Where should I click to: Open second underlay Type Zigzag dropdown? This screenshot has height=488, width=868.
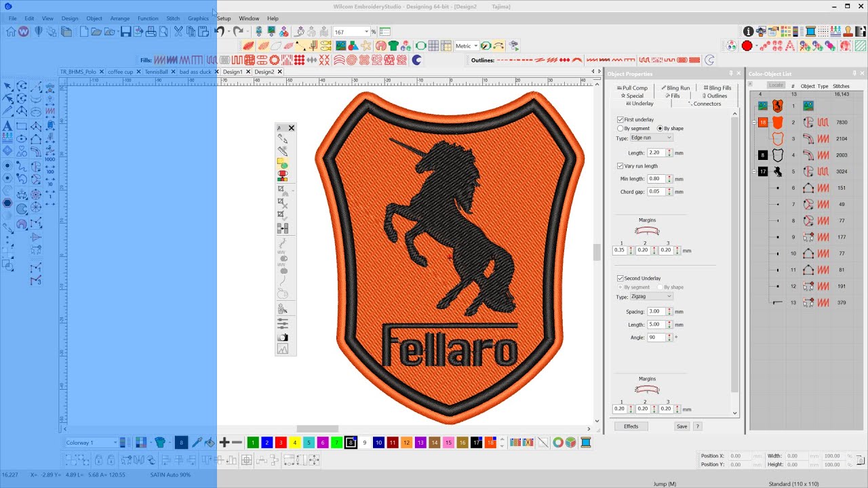tap(651, 296)
